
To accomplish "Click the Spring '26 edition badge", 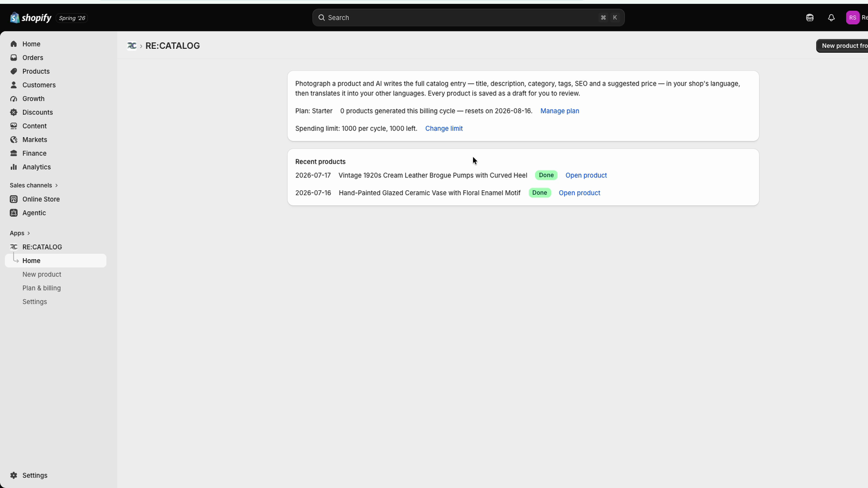I will (x=72, y=18).
